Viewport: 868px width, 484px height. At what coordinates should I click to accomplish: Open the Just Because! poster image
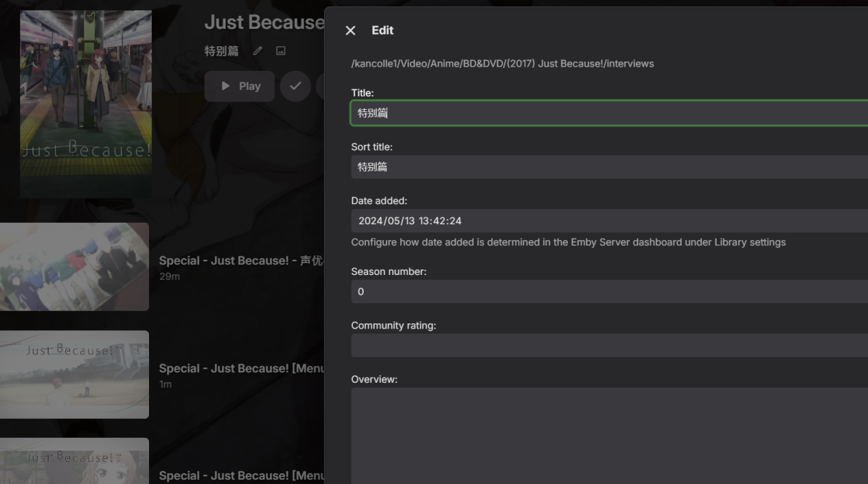pos(86,104)
